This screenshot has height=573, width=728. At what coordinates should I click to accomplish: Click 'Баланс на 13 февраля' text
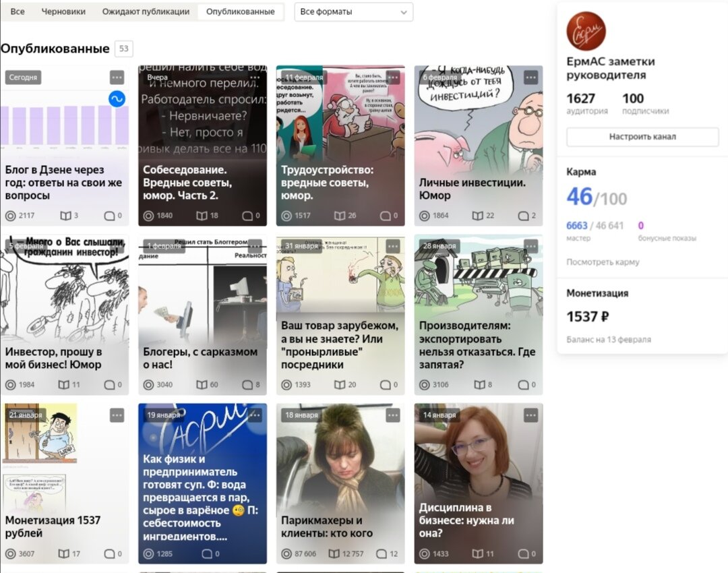[x=609, y=340]
